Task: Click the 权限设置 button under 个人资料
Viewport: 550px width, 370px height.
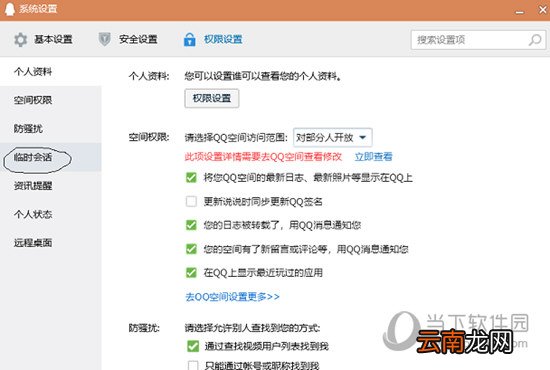Action: coord(212,98)
